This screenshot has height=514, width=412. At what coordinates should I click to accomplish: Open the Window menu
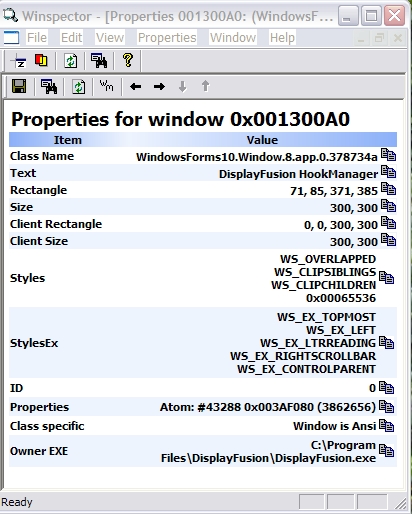point(233,38)
